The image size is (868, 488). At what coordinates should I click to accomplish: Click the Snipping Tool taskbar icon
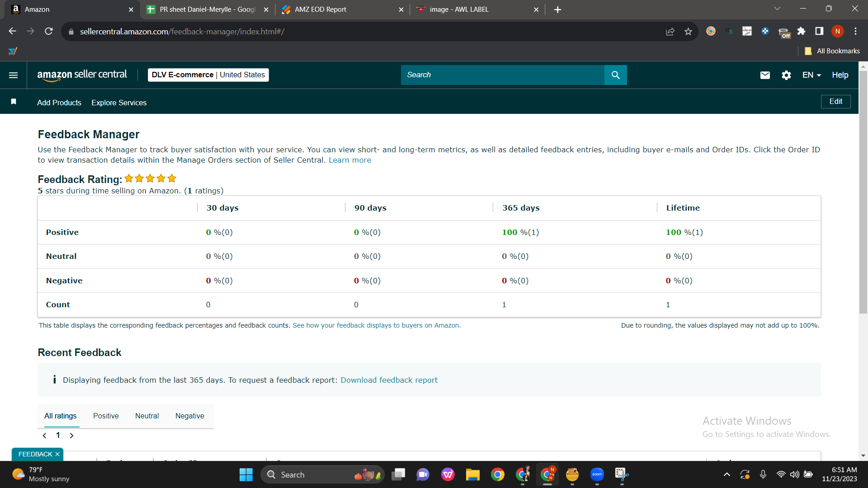pos(622,475)
